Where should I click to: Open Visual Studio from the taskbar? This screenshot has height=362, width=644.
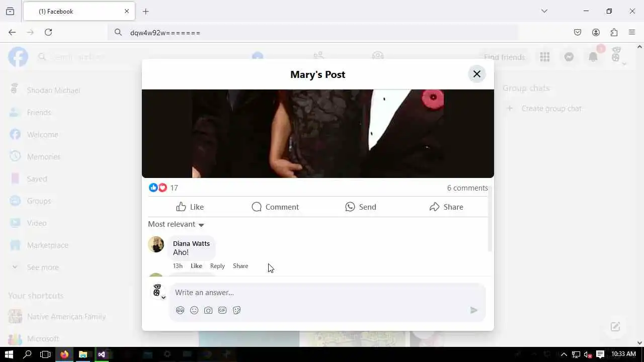click(102, 354)
